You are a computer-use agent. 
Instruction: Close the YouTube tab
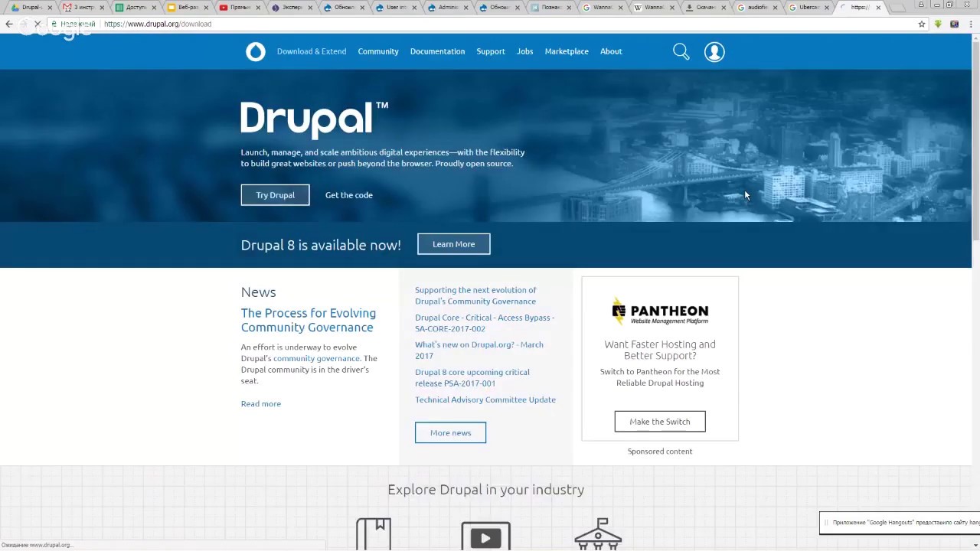258,8
